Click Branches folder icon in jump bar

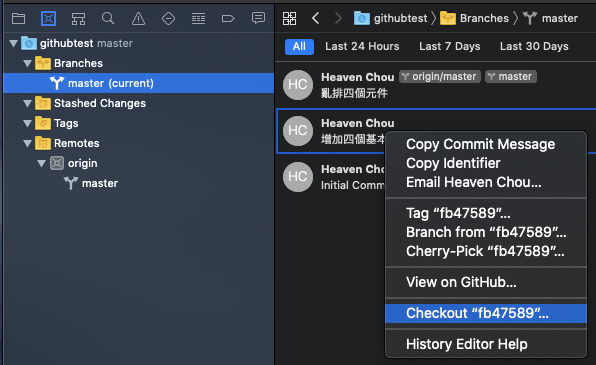[448, 18]
